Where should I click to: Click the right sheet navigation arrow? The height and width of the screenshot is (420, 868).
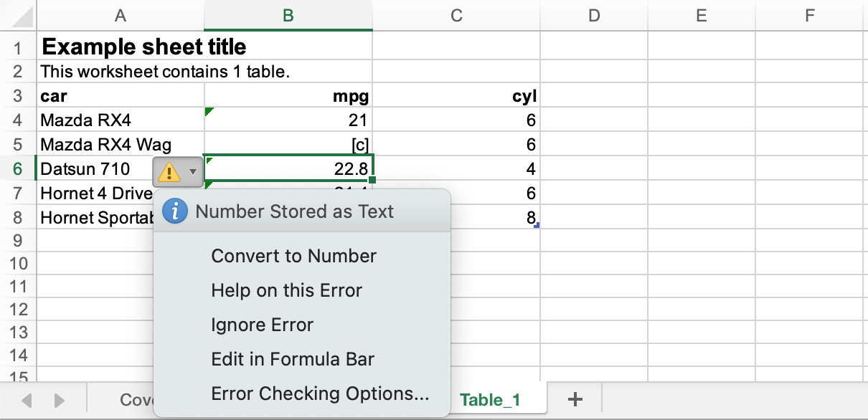tap(57, 401)
